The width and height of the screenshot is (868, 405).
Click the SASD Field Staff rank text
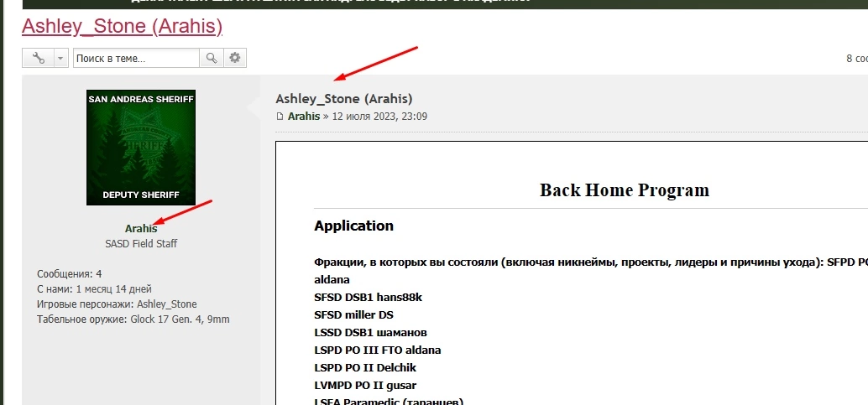coord(141,244)
